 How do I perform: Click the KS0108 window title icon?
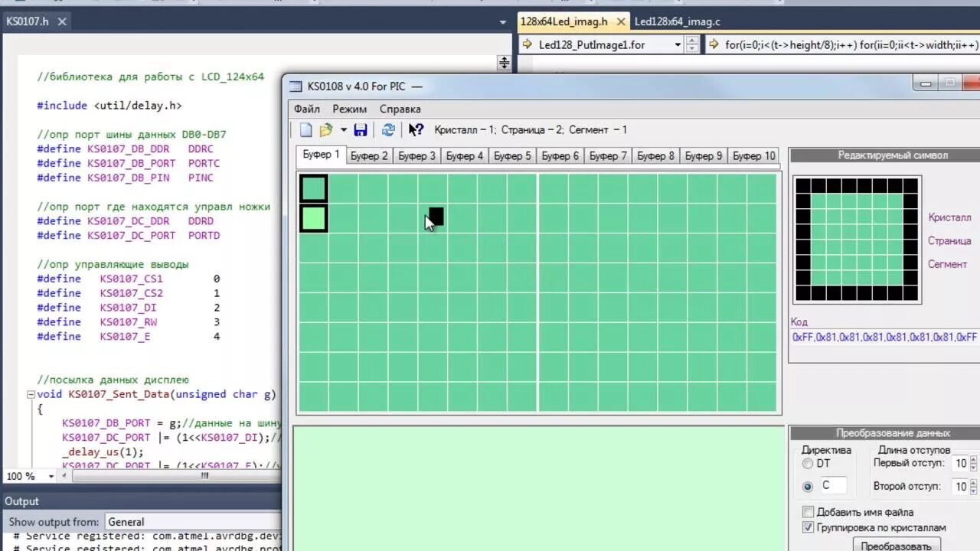click(x=295, y=86)
